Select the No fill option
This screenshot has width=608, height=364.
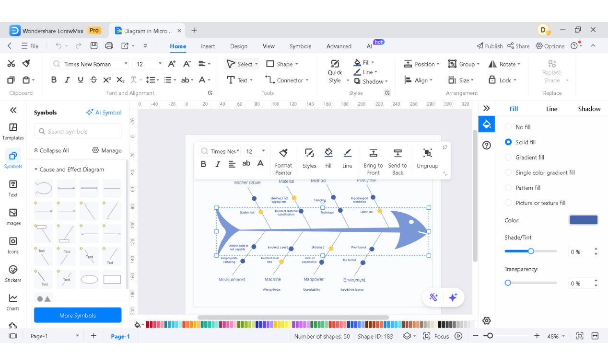(x=518, y=127)
